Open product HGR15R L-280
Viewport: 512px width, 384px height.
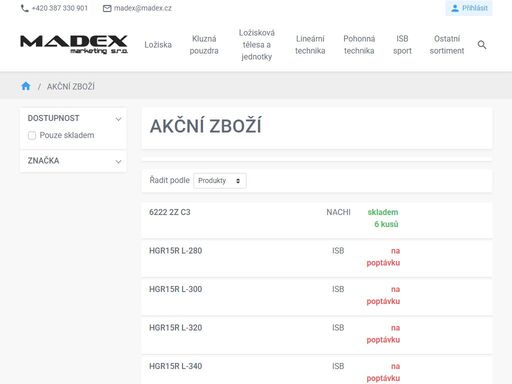(176, 251)
